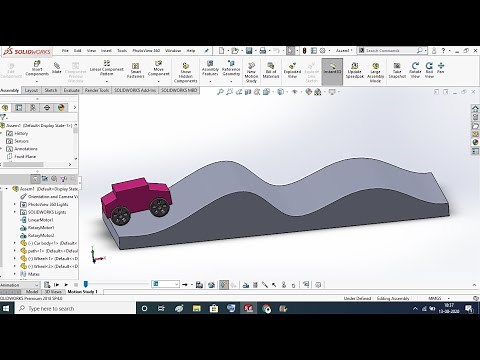Switch to the Sketch tab
Screen dimensions: 480x360
(x=51, y=90)
